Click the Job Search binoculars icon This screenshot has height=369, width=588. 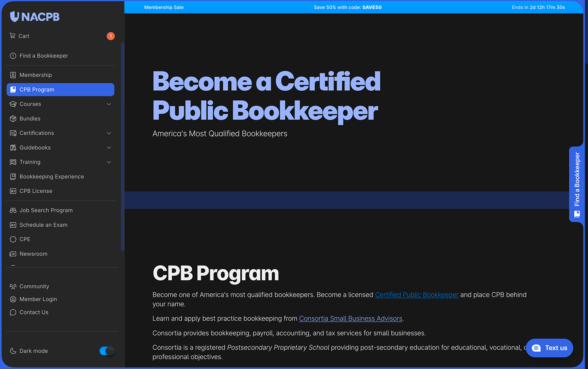[x=13, y=210]
